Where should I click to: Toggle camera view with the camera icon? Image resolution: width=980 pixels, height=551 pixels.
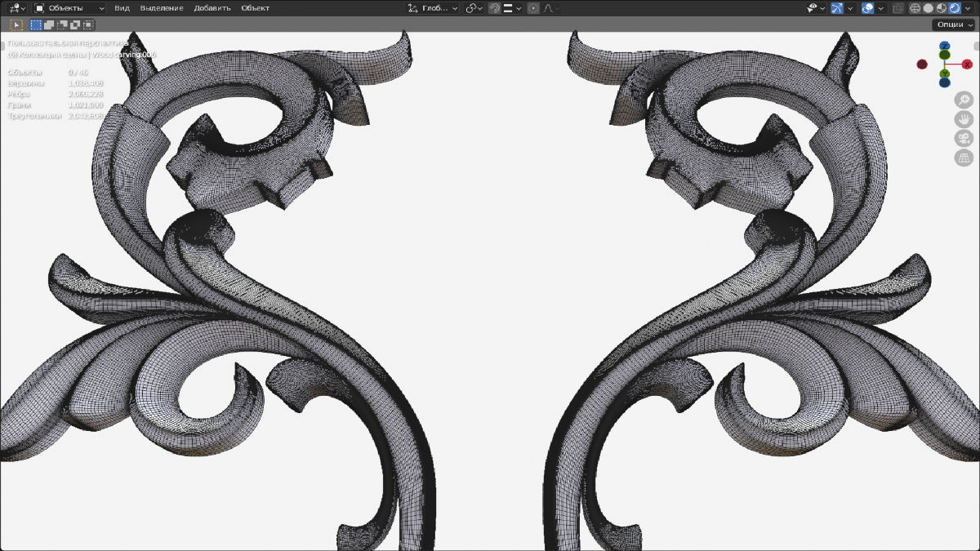(x=964, y=138)
